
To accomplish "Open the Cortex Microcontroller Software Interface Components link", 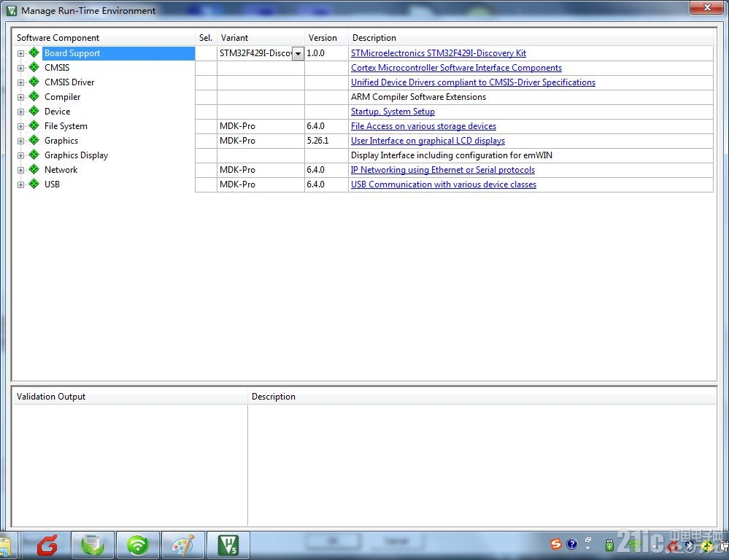I will [456, 68].
